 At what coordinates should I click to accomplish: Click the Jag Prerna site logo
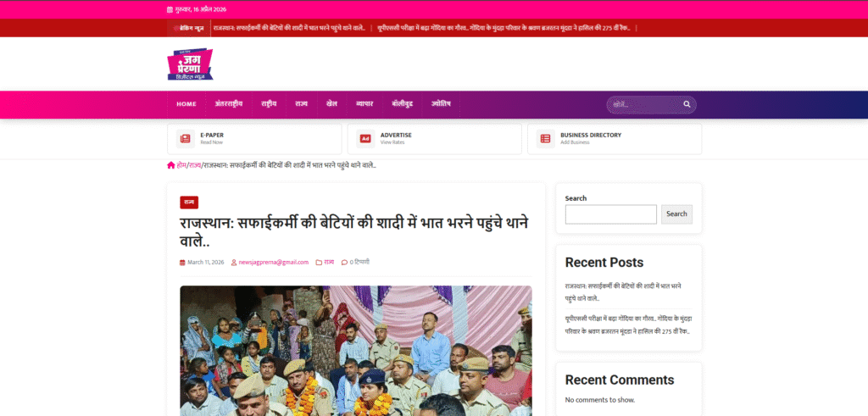click(x=190, y=64)
